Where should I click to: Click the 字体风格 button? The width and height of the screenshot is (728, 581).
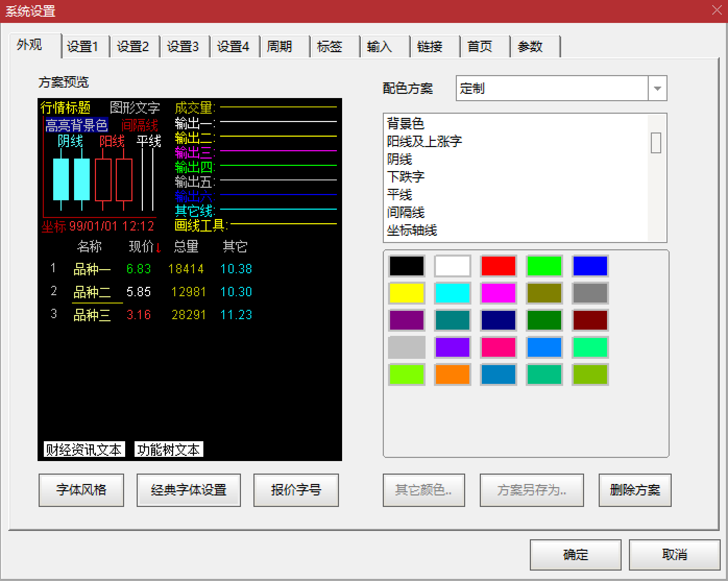point(81,490)
